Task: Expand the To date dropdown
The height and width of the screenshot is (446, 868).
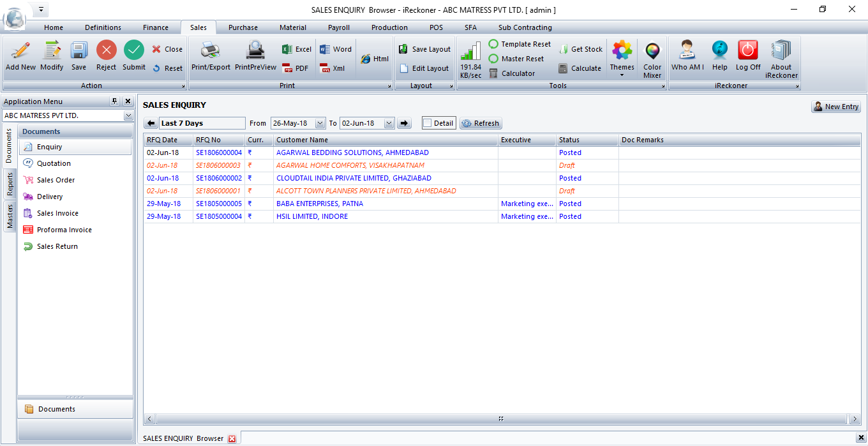Action: 389,123
